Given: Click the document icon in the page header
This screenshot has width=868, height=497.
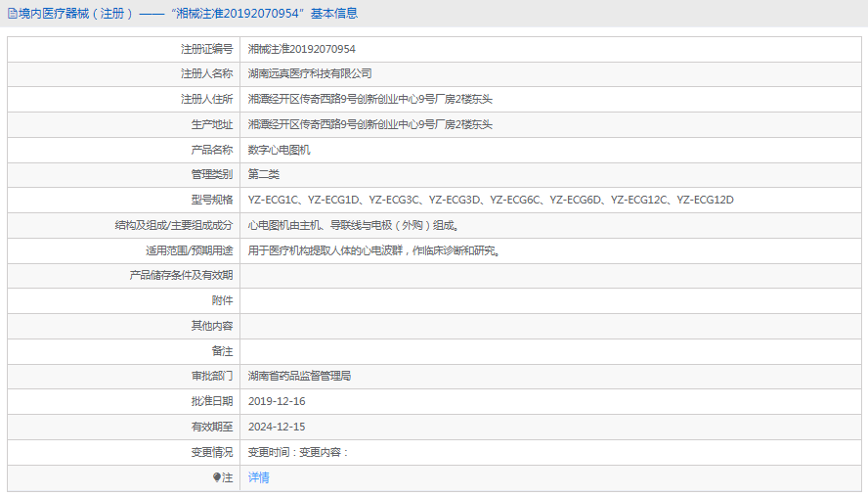Looking at the screenshot, I should pyautogui.click(x=12, y=14).
